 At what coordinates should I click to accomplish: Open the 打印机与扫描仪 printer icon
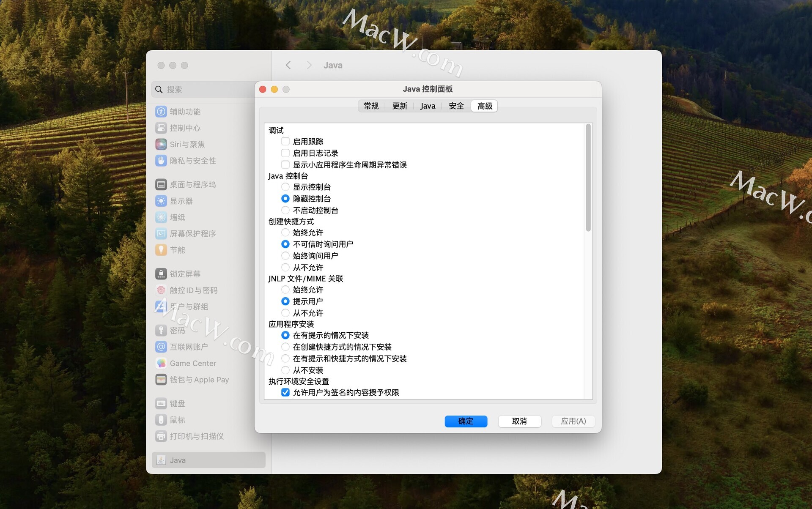(161, 436)
